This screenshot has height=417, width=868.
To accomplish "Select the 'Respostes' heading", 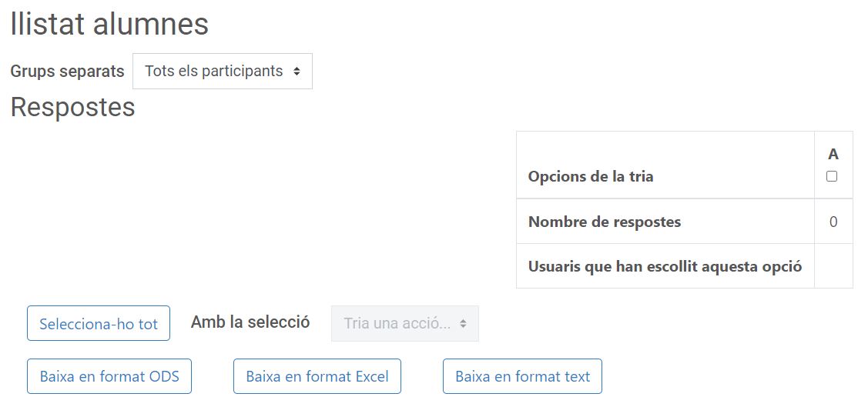I will 72,107.
